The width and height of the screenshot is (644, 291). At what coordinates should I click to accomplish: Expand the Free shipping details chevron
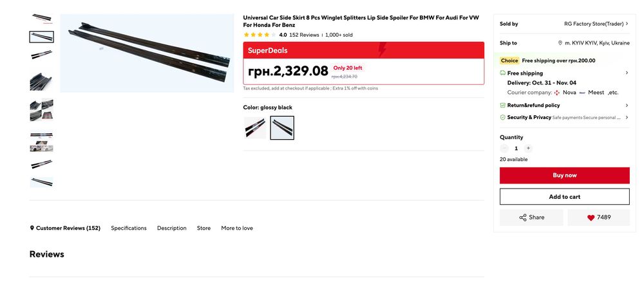[x=627, y=73]
